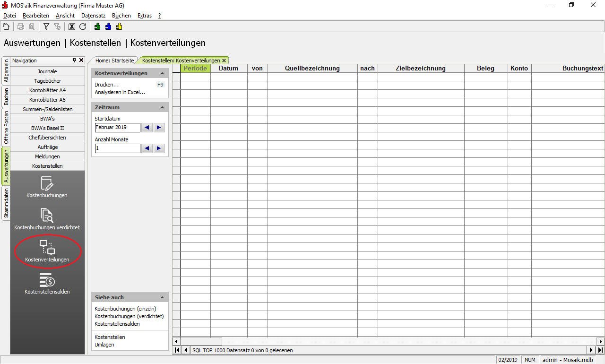Viewport: 605px width, 364px height.
Task: Collapse the Kostenverteilungen task panel
Action: [x=162, y=74]
